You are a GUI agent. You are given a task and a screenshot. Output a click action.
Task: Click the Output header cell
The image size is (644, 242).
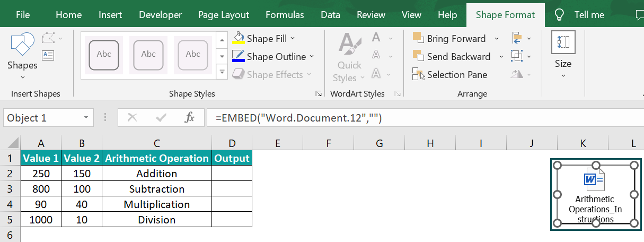[232, 158]
